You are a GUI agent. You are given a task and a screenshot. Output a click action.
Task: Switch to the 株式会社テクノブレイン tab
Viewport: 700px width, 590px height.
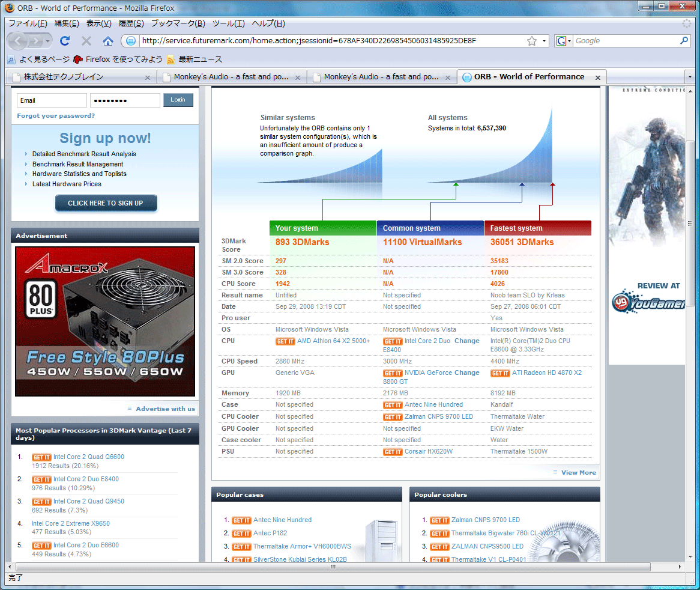point(81,78)
